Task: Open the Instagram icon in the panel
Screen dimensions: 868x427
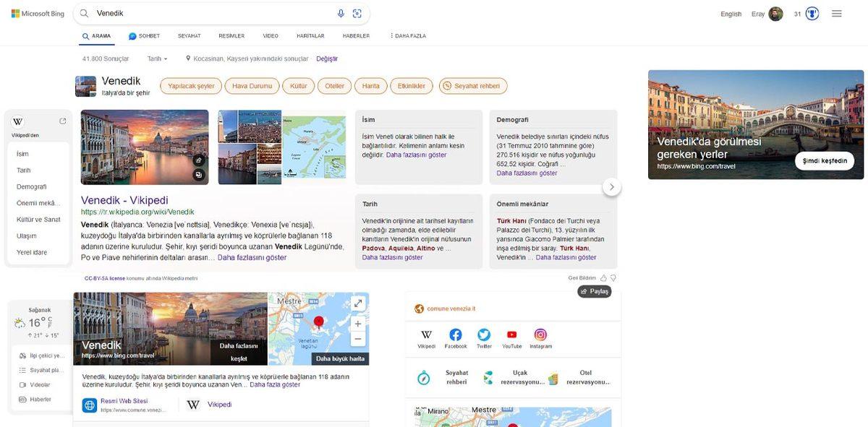Action: [540, 334]
